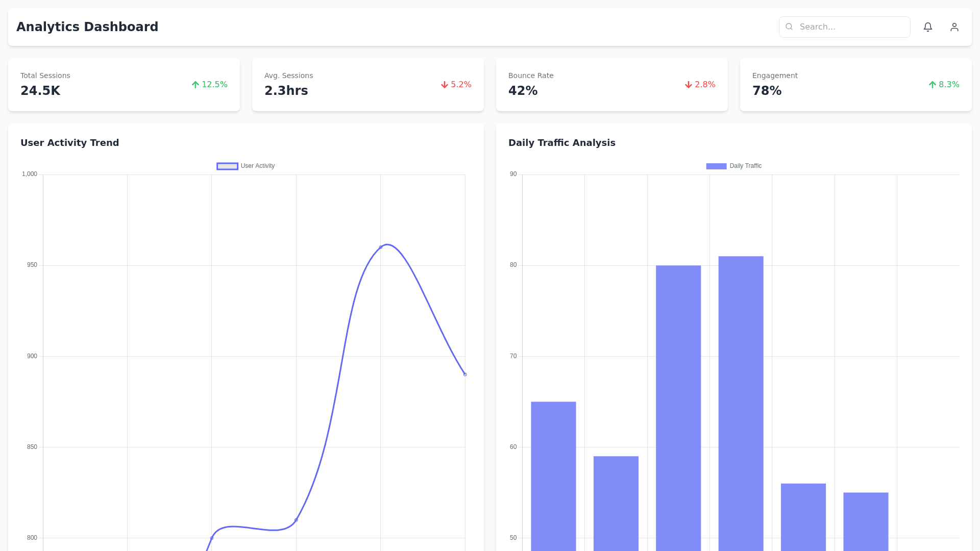Open the Avg. Sessions stat card
This screenshot has width=980, height=551.
tap(367, 85)
